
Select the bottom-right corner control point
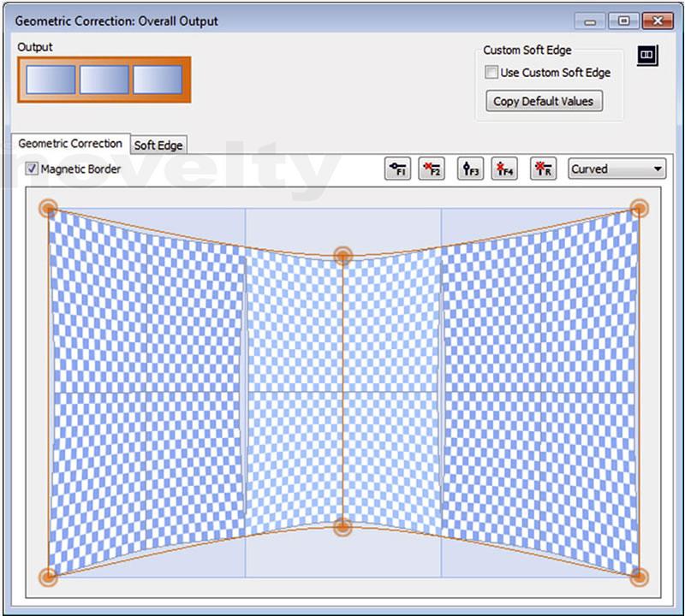(638, 577)
